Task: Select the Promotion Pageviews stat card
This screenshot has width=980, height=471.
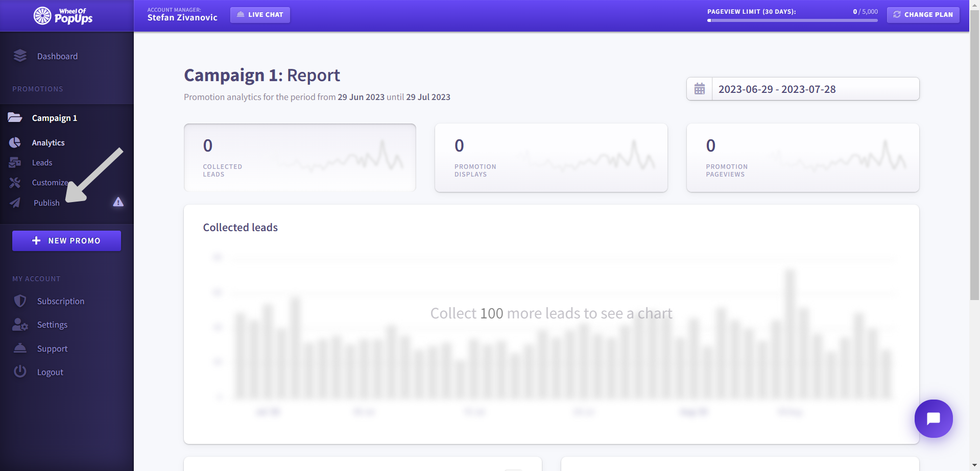Action: (x=803, y=158)
